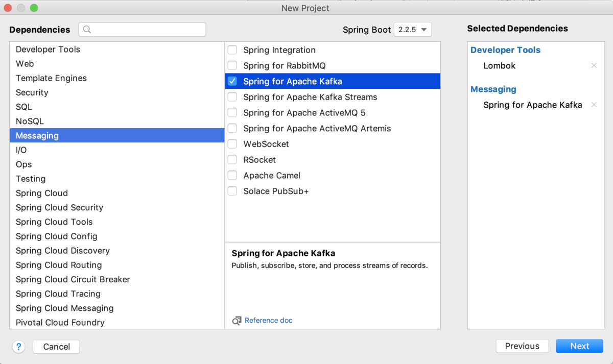Open the NoSQL dependency category
Viewport: 613px width, 364px height.
click(30, 122)
